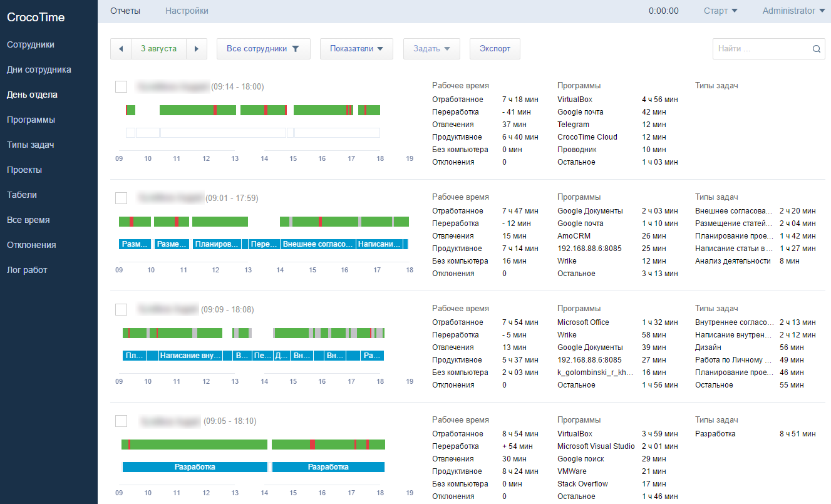
Task: Switch to the Отчеты tab
Action: coord(125,11)
